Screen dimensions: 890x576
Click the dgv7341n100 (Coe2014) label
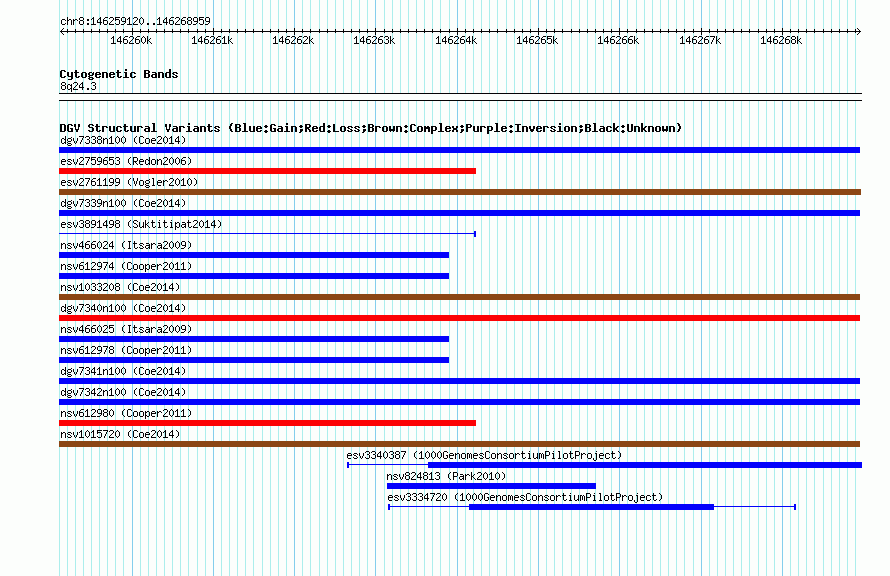123,371
